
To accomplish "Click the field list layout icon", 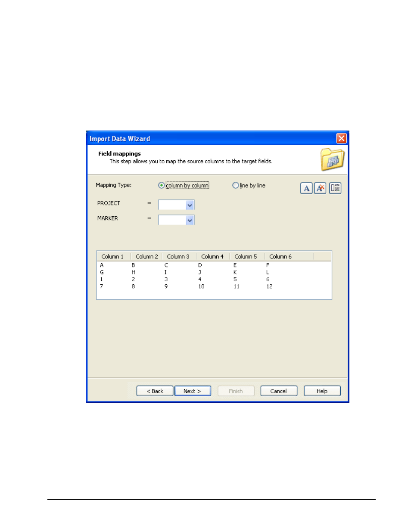I will pyautogui.click(x=335, y=188).
